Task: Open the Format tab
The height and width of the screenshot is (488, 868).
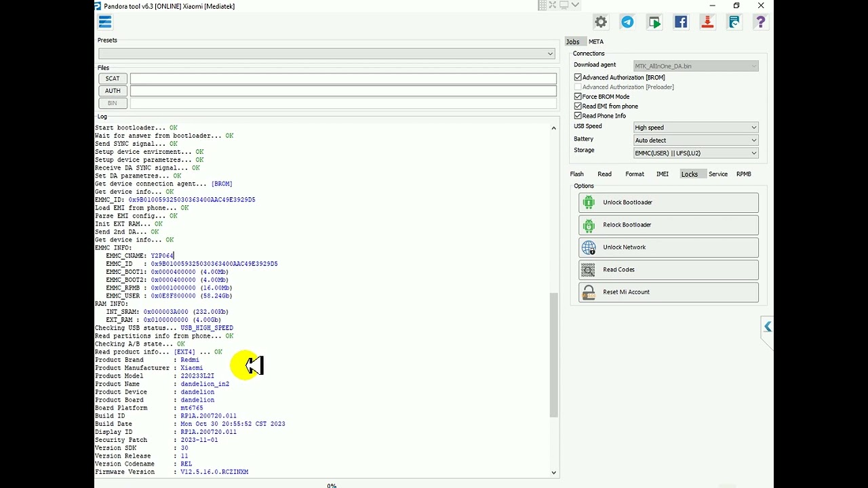Action: pos(635,174)
